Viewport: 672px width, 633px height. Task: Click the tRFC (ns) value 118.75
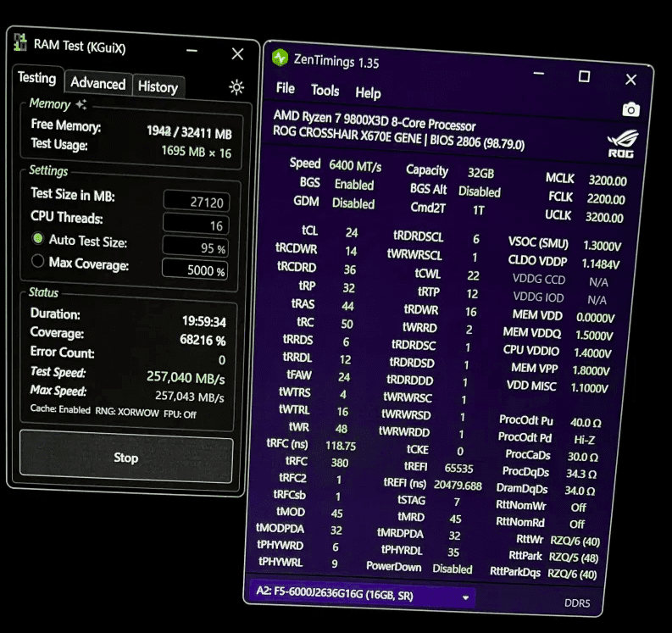(341, 446)
